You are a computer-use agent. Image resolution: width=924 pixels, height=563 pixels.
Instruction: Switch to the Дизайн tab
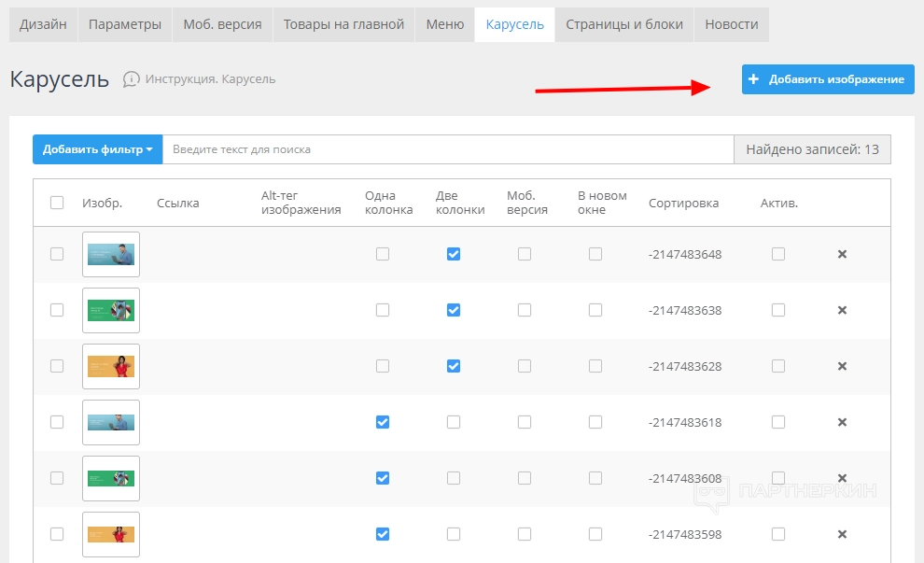(43, 24)
